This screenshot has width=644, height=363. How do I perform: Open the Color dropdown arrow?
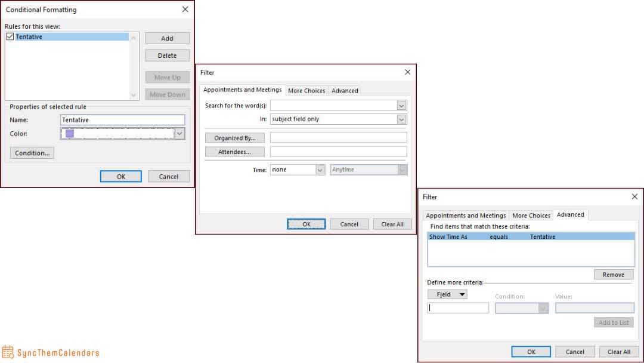(179, 134)
